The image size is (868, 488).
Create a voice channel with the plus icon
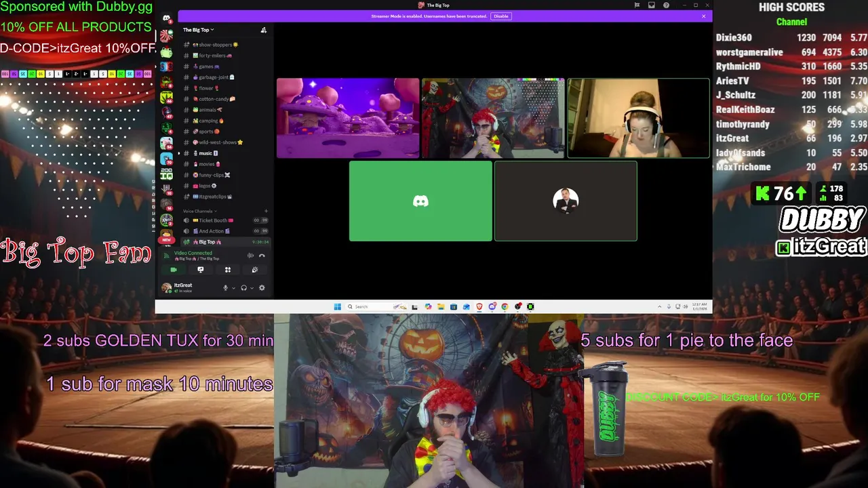(x=266, y=211)
